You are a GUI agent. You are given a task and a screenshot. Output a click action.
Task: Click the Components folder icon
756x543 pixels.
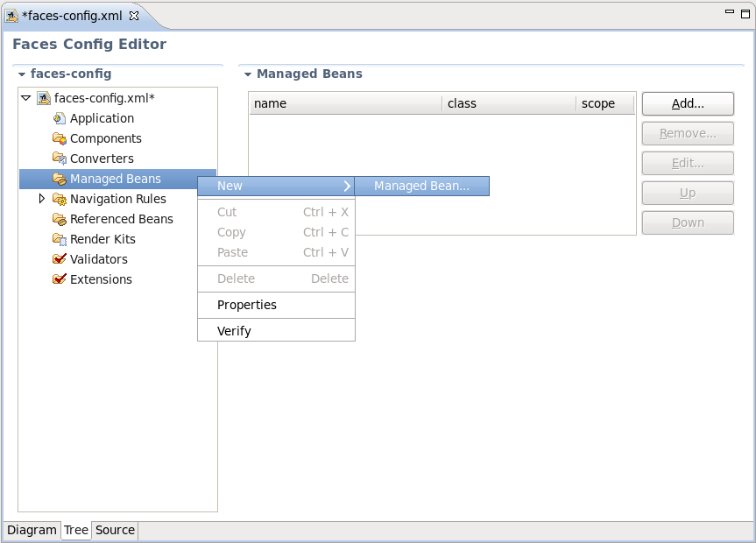click(60, 138)
